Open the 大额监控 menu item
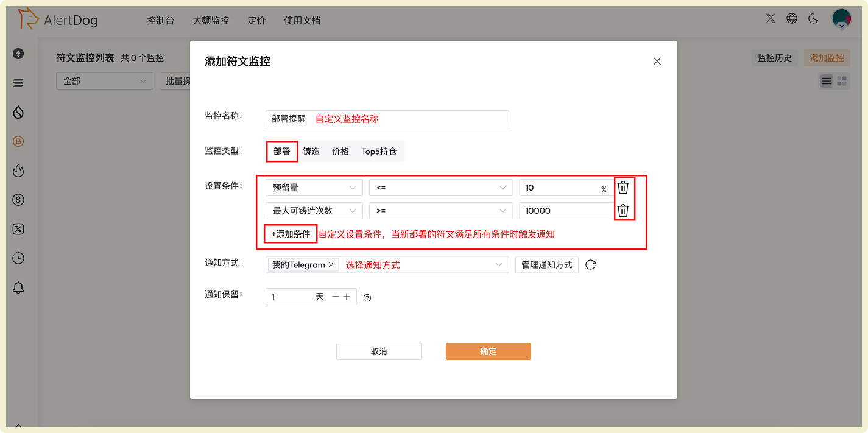 coord(211,20)
